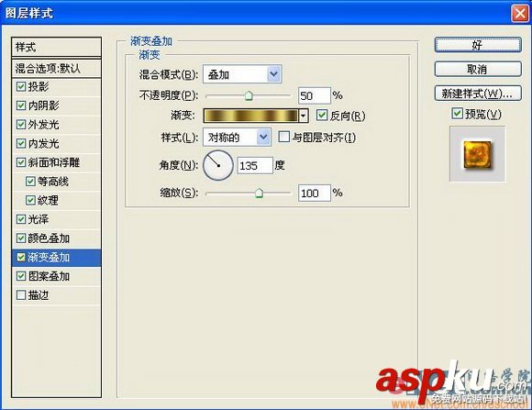This screenshot has width=532, height=410.
Task: Close the 图层样式 dialog
Action: click(519, 14)
